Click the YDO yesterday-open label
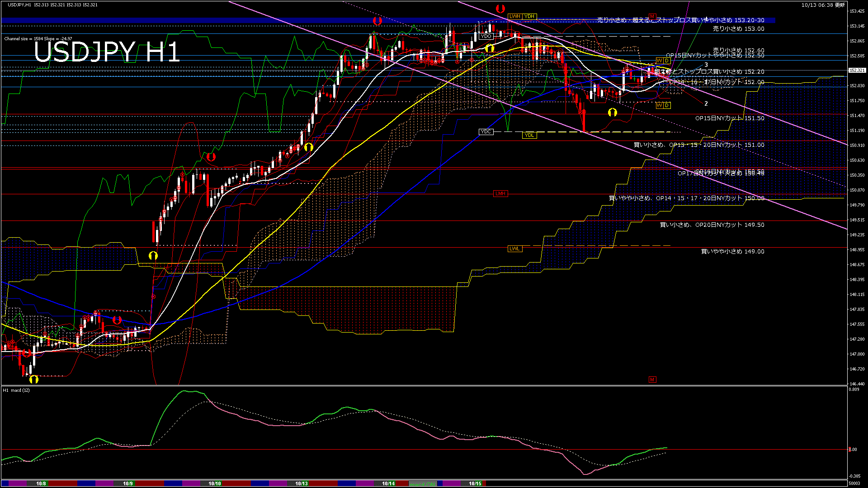 click(x=486, y=37)
